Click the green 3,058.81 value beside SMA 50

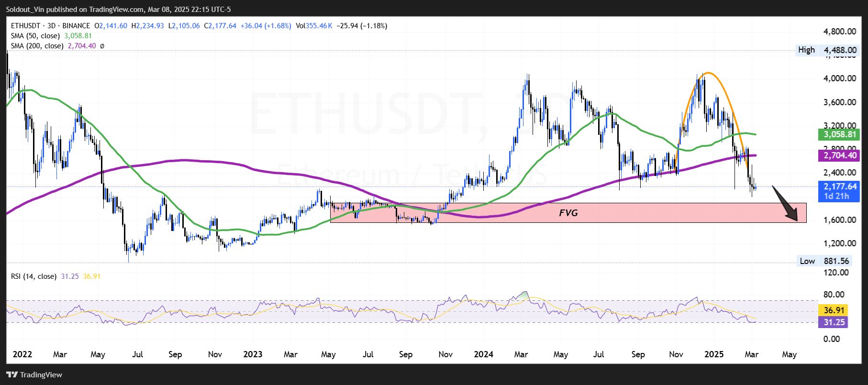[x=78, y=36]
